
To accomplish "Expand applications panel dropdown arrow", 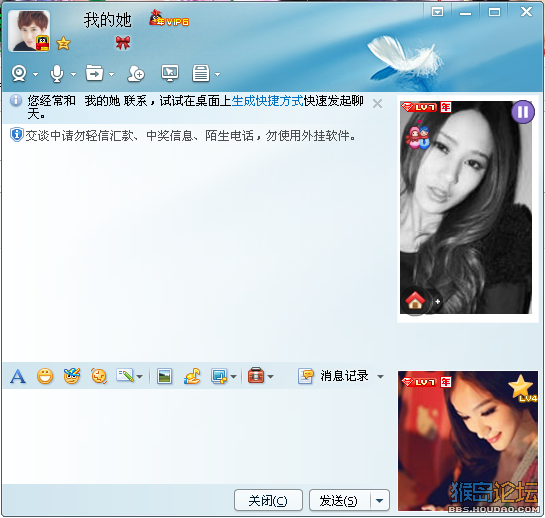I will [x=218, y=74].
